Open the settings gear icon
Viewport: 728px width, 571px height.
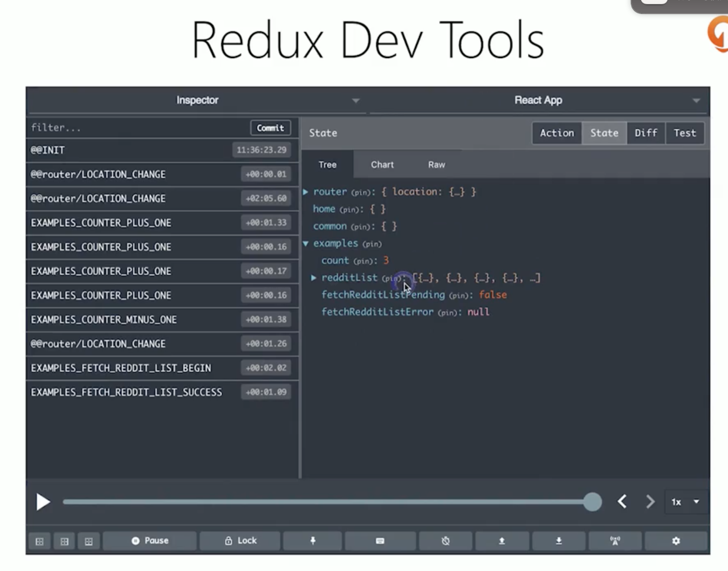[x=676, y=541]
